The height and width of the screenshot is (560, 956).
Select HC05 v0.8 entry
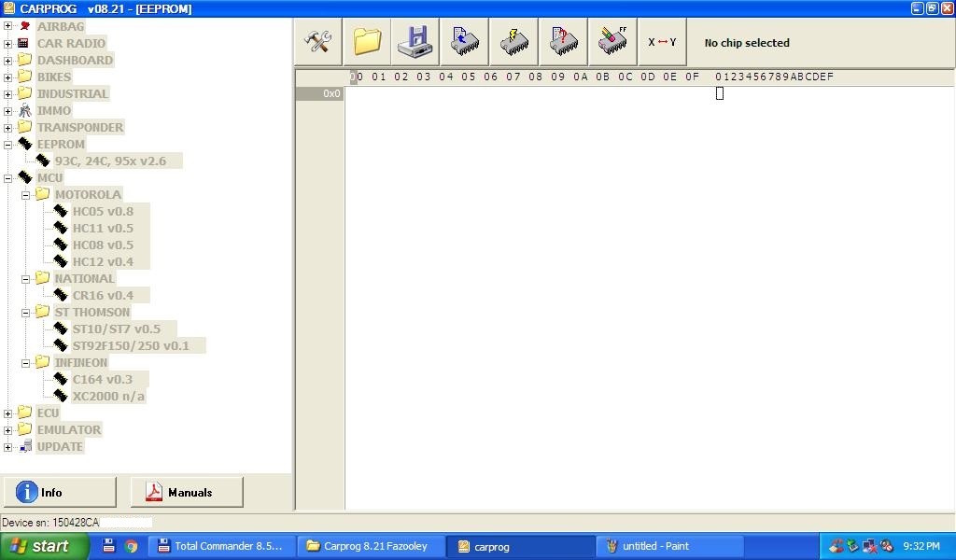[x=103, y=212]
